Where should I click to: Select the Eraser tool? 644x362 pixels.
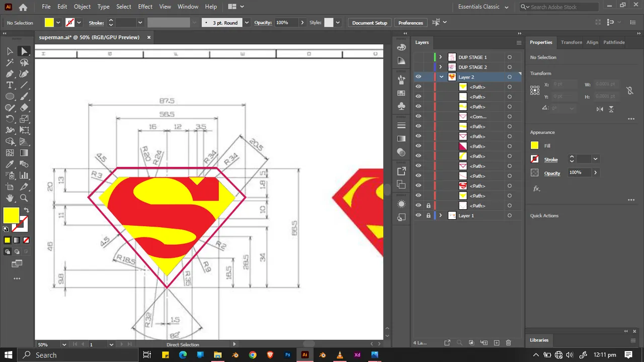coord(24,108)
